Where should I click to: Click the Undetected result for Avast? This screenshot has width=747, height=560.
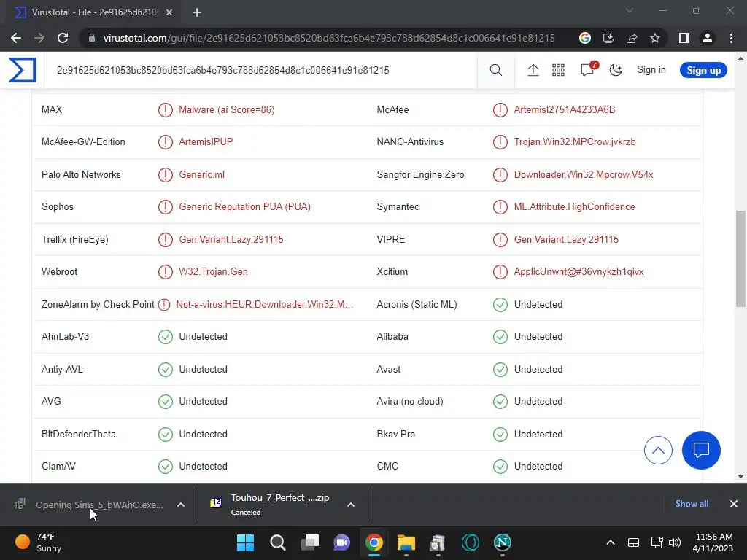(538, 369)
